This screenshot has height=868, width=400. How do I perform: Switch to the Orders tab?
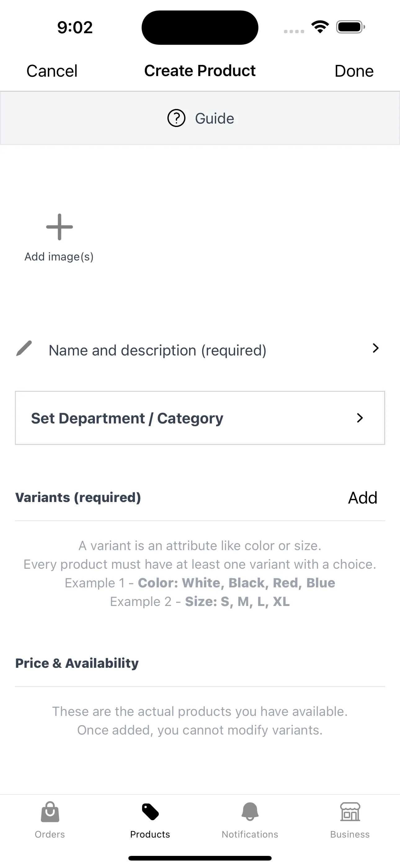click(x=50, y=822)
